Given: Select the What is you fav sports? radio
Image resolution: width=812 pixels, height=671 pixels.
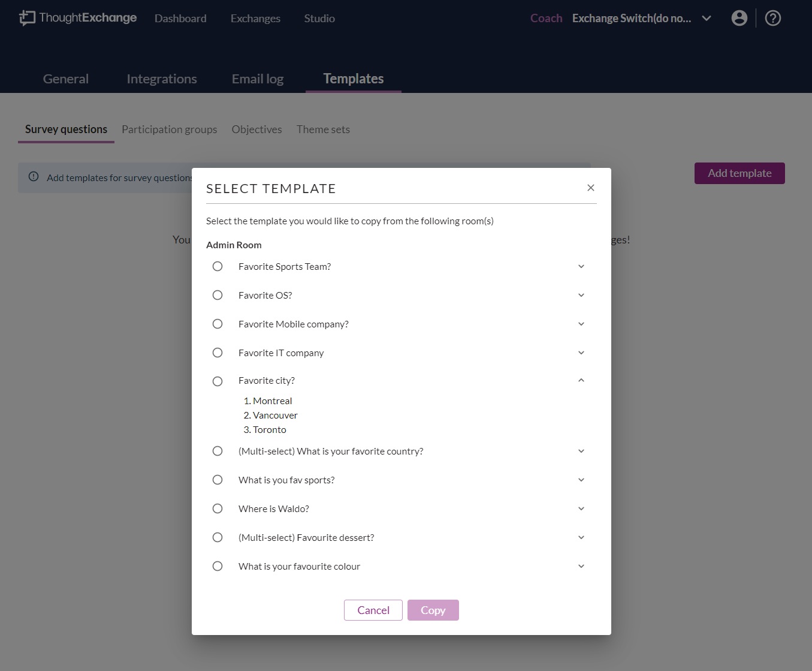Looking at the screenshot, I should 218,480.
